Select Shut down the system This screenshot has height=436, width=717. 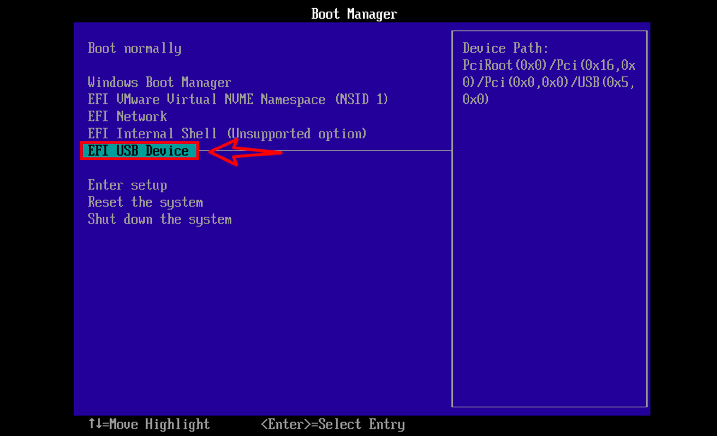coord(159,219)
